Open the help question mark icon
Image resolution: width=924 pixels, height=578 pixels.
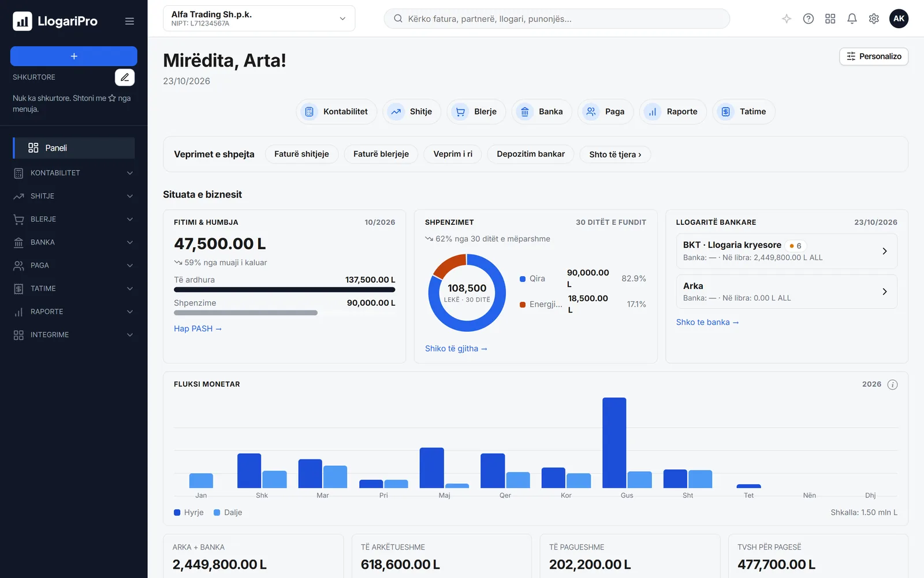click(x=808, y=18)
